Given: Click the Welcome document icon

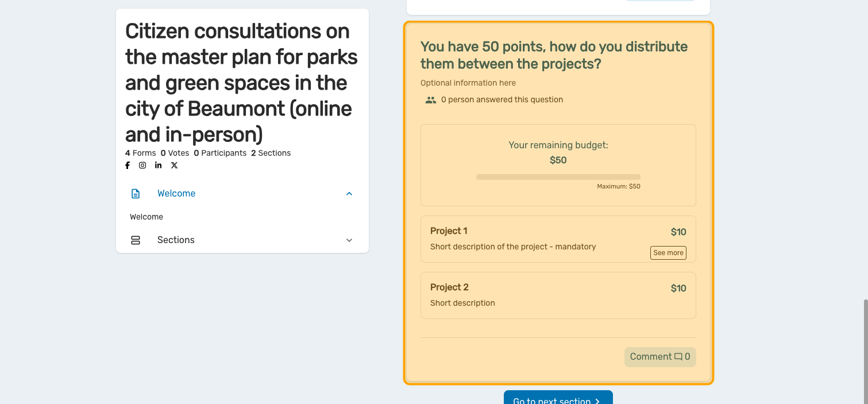Looking at the screenshot, I should (x=136, y=194).
